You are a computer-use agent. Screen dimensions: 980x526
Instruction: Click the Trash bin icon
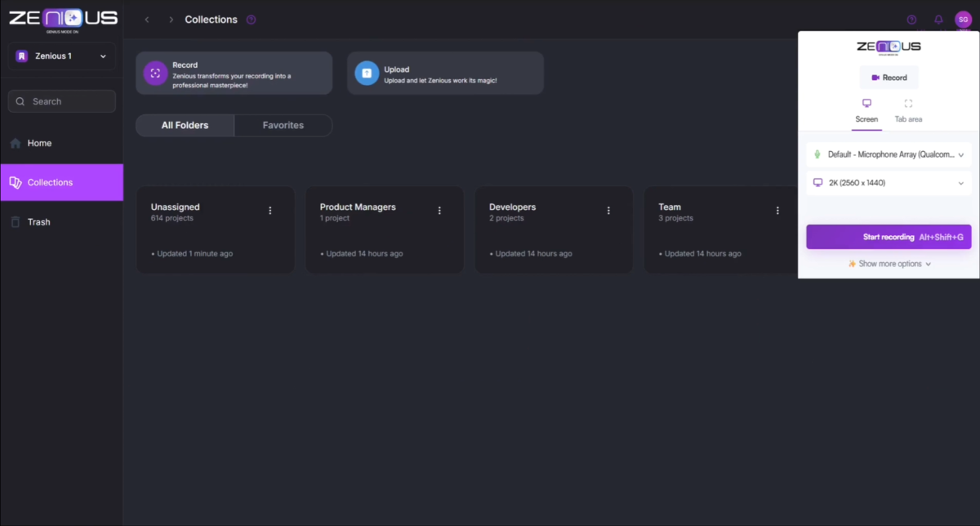pos(16,221)
